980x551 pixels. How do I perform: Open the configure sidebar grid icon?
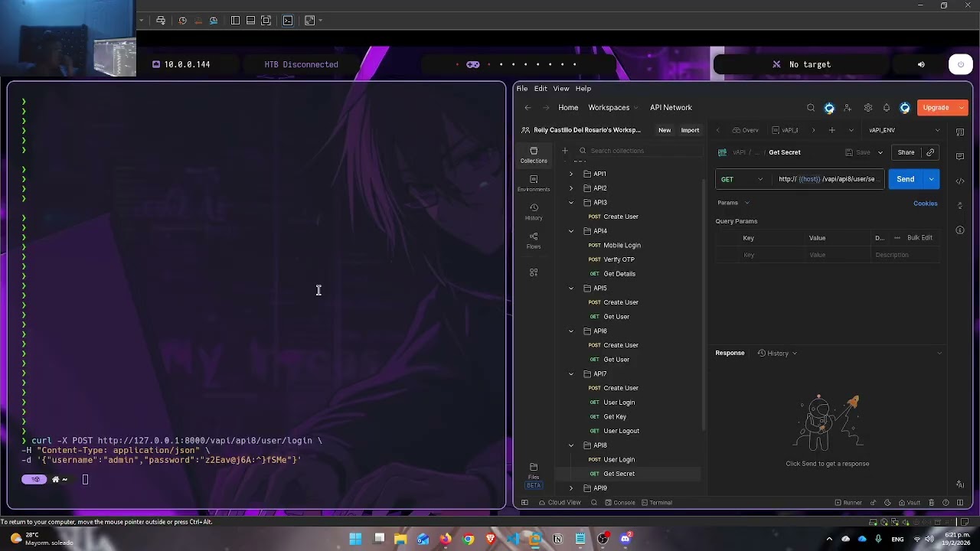pyautogui.click(x=534, y=272)
